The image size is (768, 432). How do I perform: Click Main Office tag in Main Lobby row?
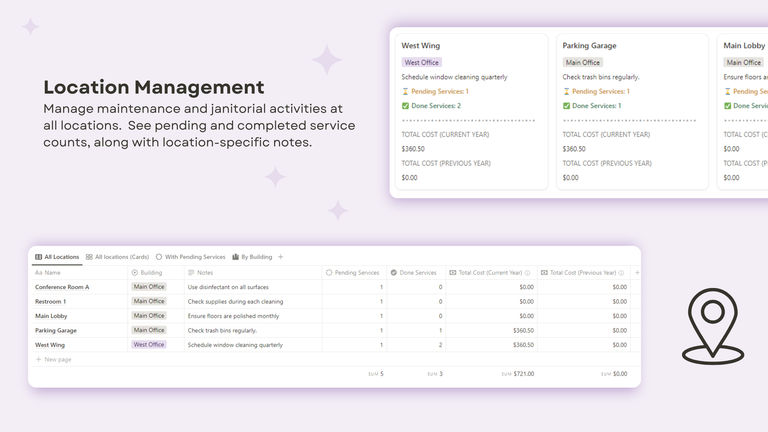(149, 315)
